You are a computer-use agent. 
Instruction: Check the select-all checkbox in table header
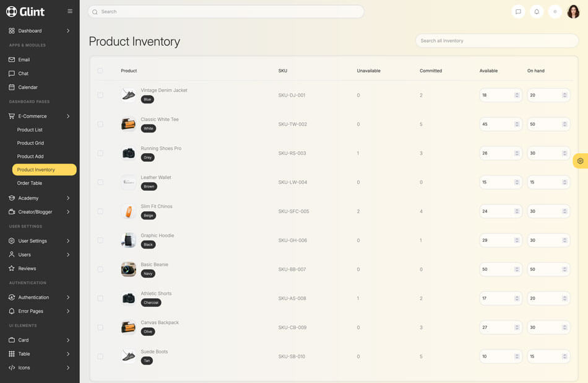[100, 71]
